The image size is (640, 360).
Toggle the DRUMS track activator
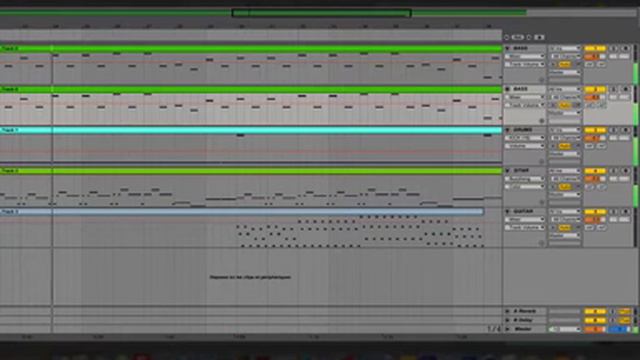point(595,130)
